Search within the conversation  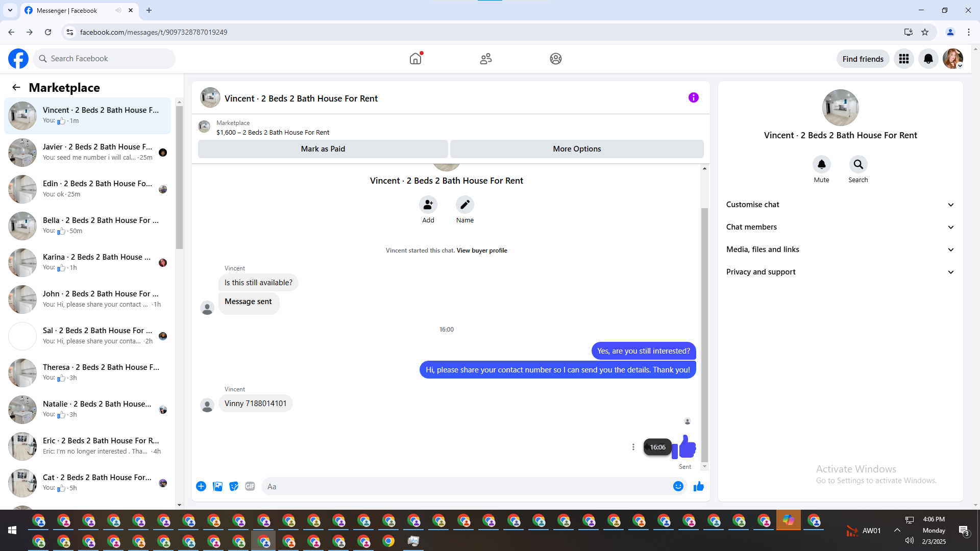pyautogui.click(x=859, y=164)
